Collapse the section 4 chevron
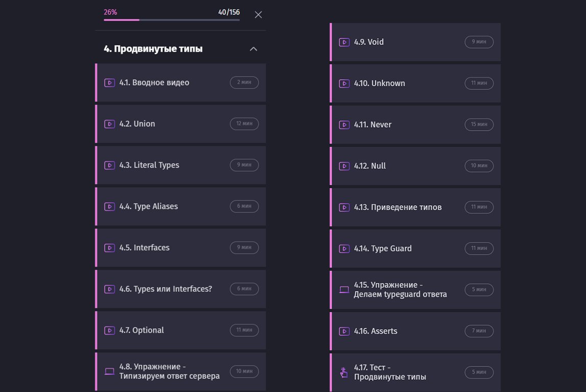The image size is (586, 392). pyautogui.click(x=253, y=49)
